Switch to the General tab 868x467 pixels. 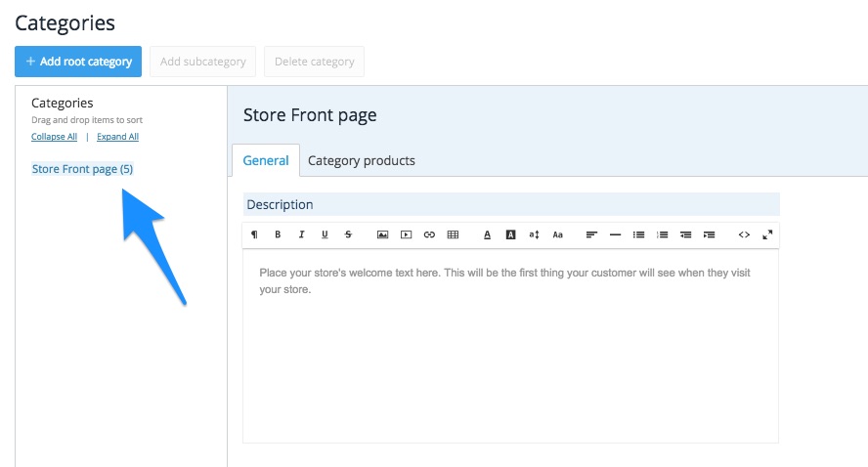266,160
